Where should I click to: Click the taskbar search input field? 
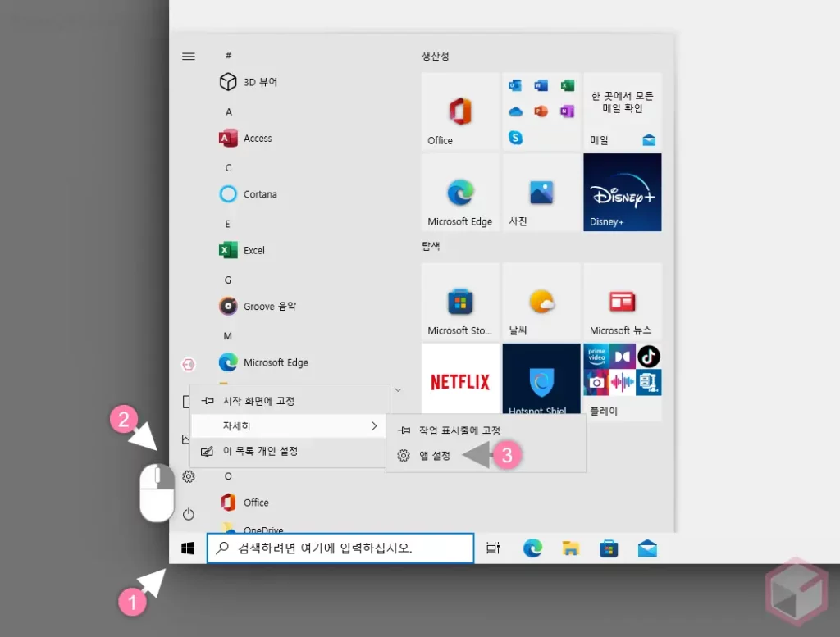point(340,547)
